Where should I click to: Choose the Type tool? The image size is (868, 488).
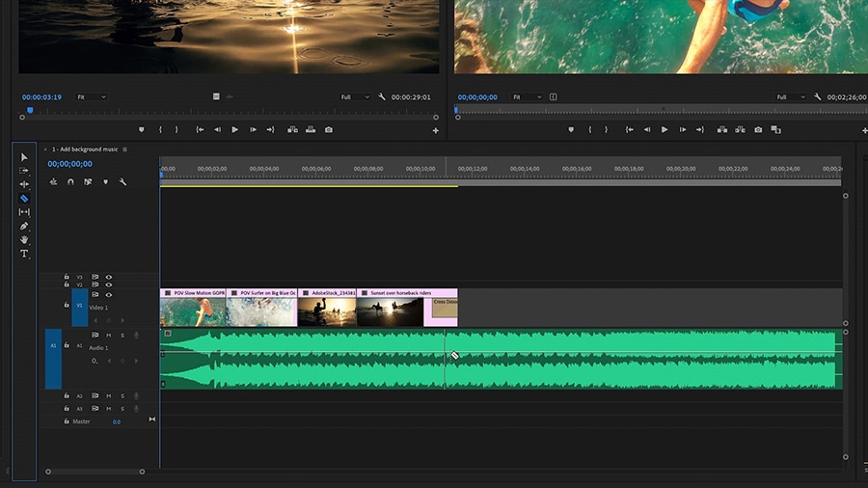coord(24,254)
